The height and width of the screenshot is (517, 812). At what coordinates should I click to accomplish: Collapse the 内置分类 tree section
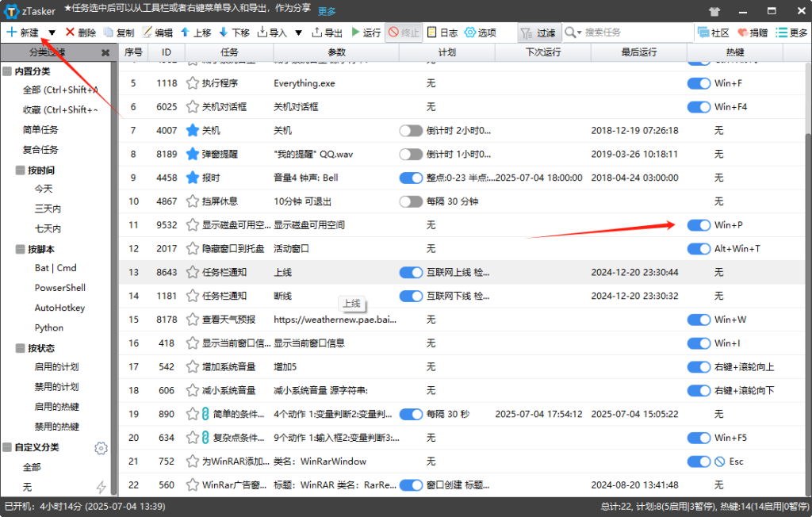[x=7, y=71]
